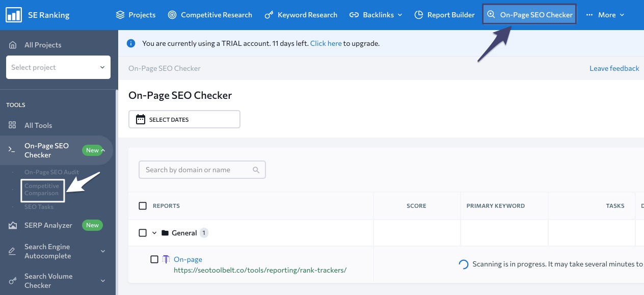Click the All Projects sidebar label
Viewport: 644px width, 295px height.
click(43, 45)
